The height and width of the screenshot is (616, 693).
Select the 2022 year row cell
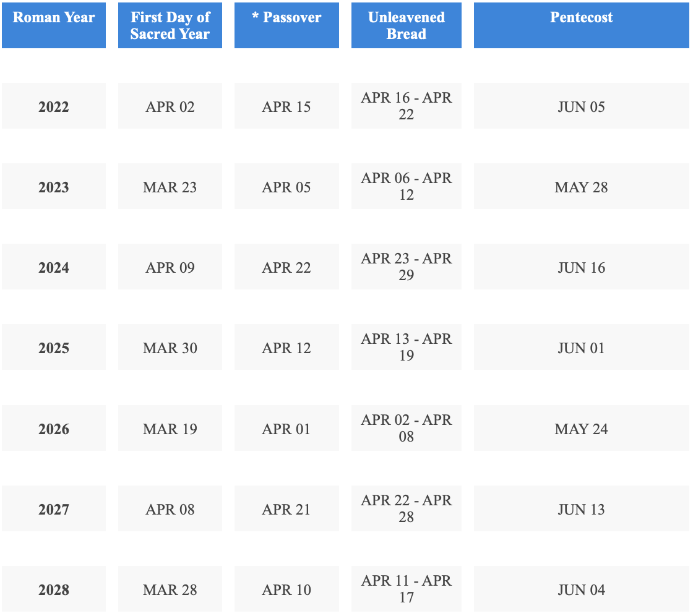(54, 106)
